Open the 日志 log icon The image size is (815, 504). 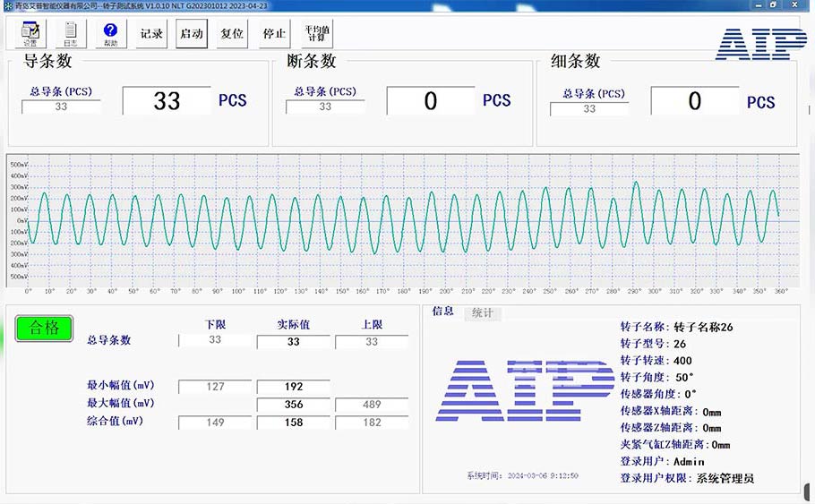pos(71,33)
